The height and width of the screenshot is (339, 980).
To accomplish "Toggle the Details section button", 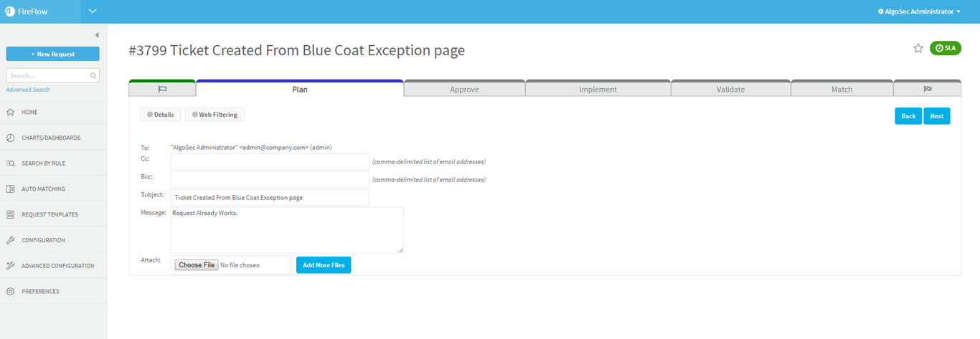I will pyautogui.click(x=160, y=115).
